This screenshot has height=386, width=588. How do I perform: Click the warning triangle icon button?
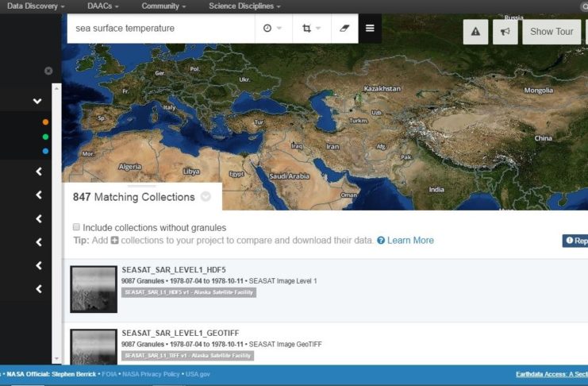point(475,32)
